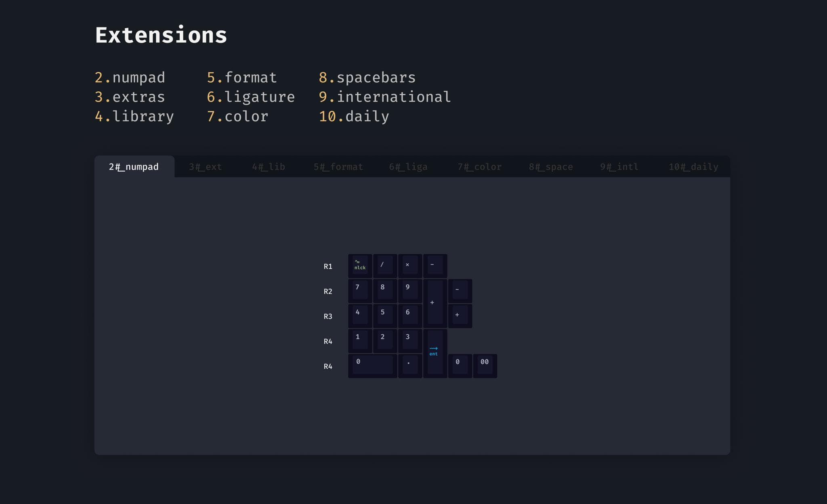Open the "4.library" entry

(134, 116)
